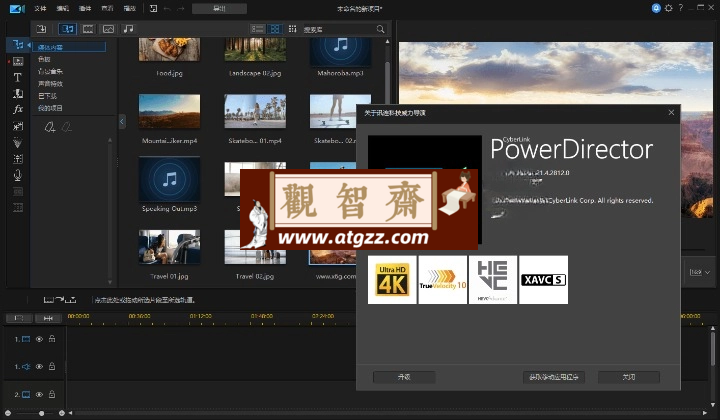Lock video track 2
Viewport: 720px width, 420px height.
coord(52,394)
